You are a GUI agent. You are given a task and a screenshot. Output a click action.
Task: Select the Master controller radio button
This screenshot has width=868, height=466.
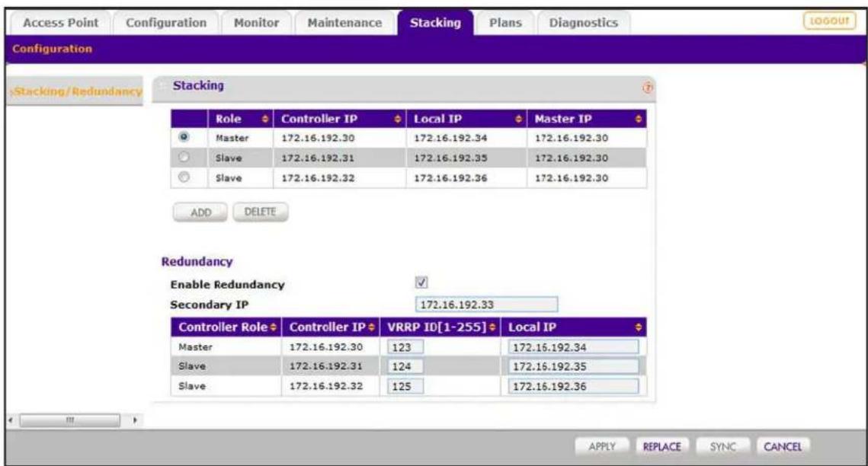click(x=184, y=136)
